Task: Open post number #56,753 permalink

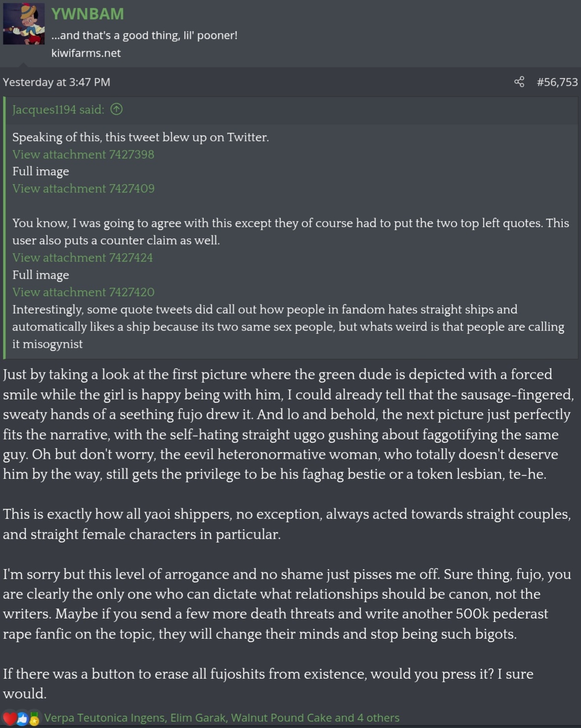Action: [x=557, y=82]
